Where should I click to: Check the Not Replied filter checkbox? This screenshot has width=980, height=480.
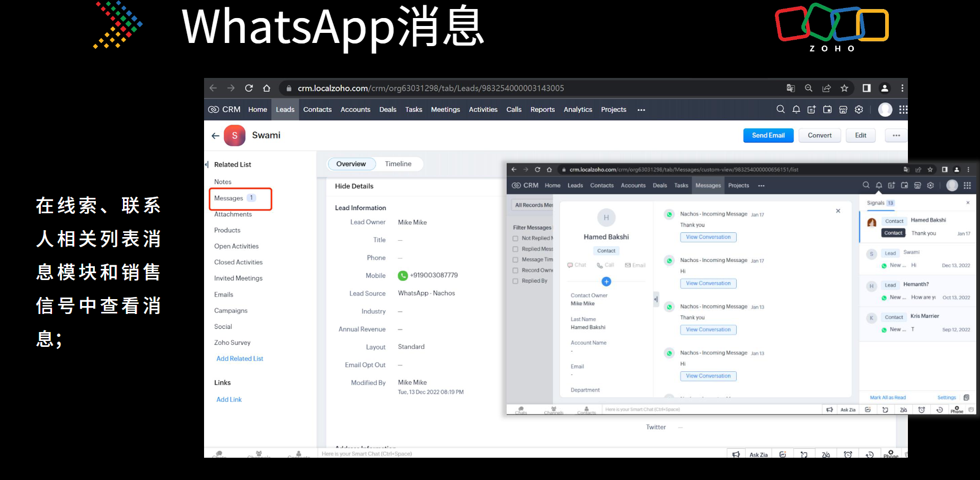515,238
